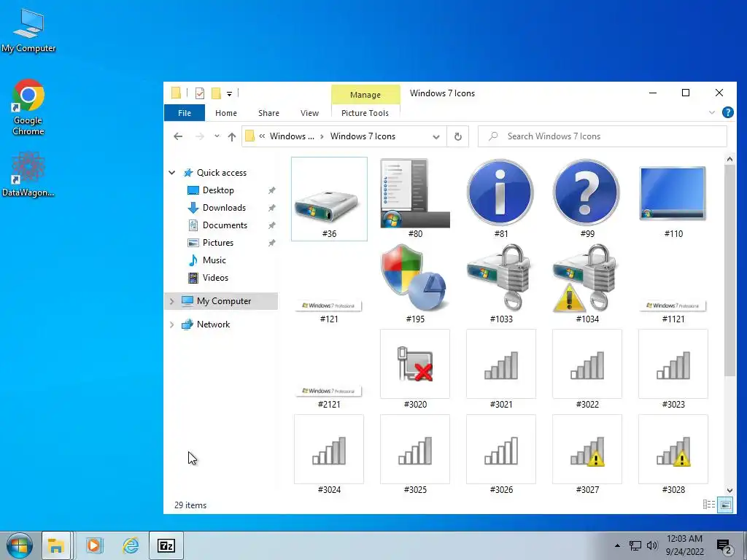Click the scroll down arrow of file list
Image resolution: width=747 pixels, height=560 pixels.
(x=729, y=490)
